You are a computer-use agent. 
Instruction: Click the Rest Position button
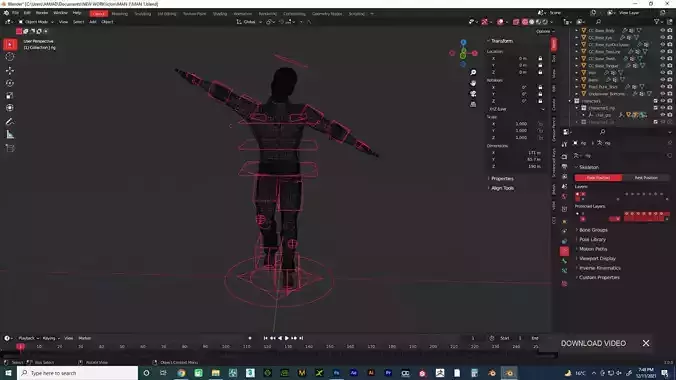(x=646, y=178)
